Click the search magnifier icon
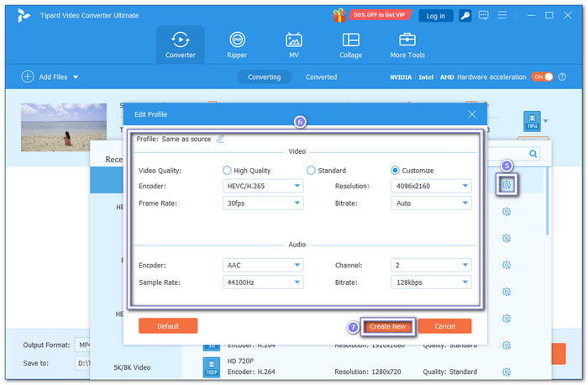The width and height of the screenshot is (588, 385). tap(533, 154)
